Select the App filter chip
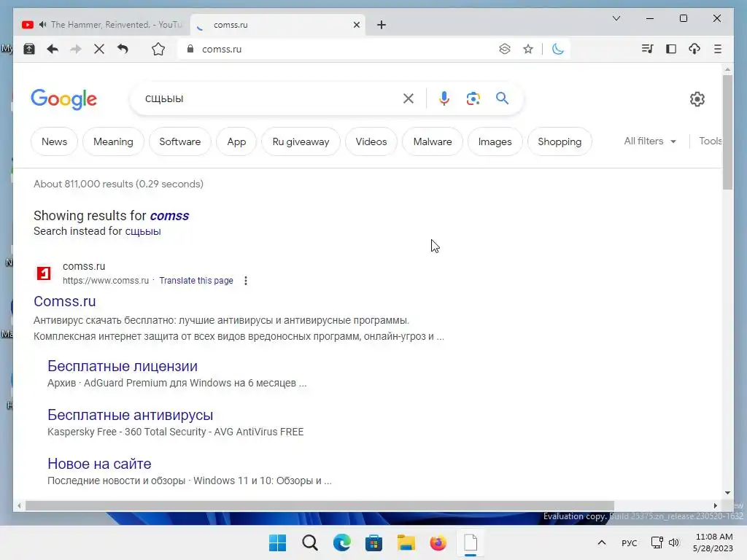This screenshot has height=560, width=747. 236,141
